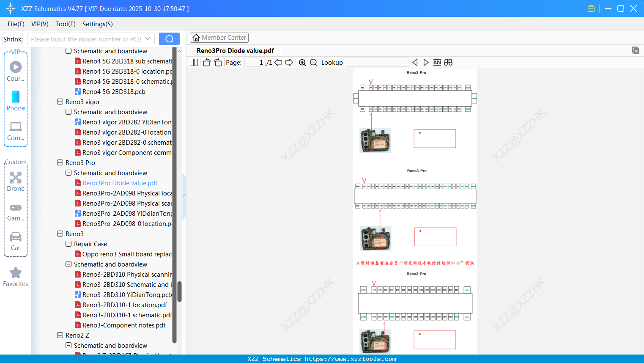Collapse the Reno3 vigor node
The image size is (644, 363).
[60, 102]
